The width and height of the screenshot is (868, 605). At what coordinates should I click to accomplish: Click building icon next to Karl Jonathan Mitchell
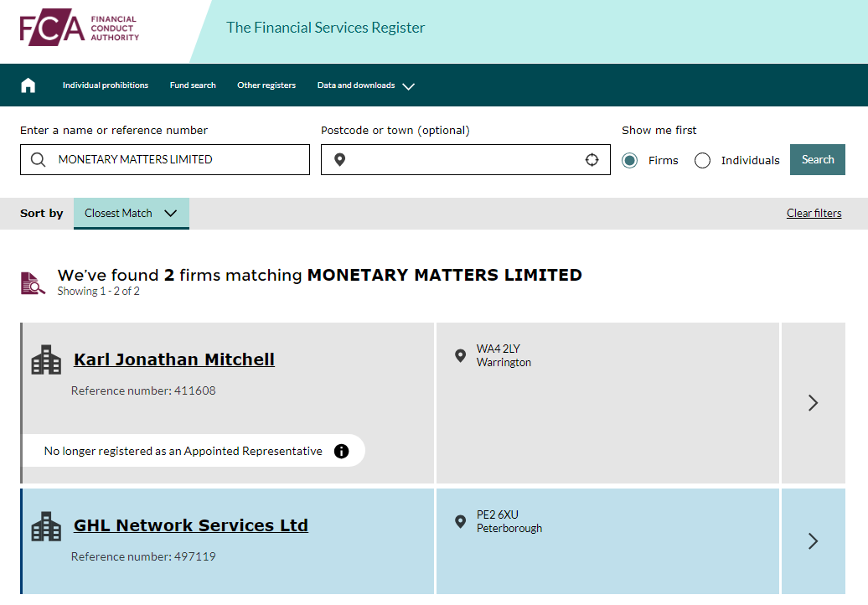click(x=46, y=360)
